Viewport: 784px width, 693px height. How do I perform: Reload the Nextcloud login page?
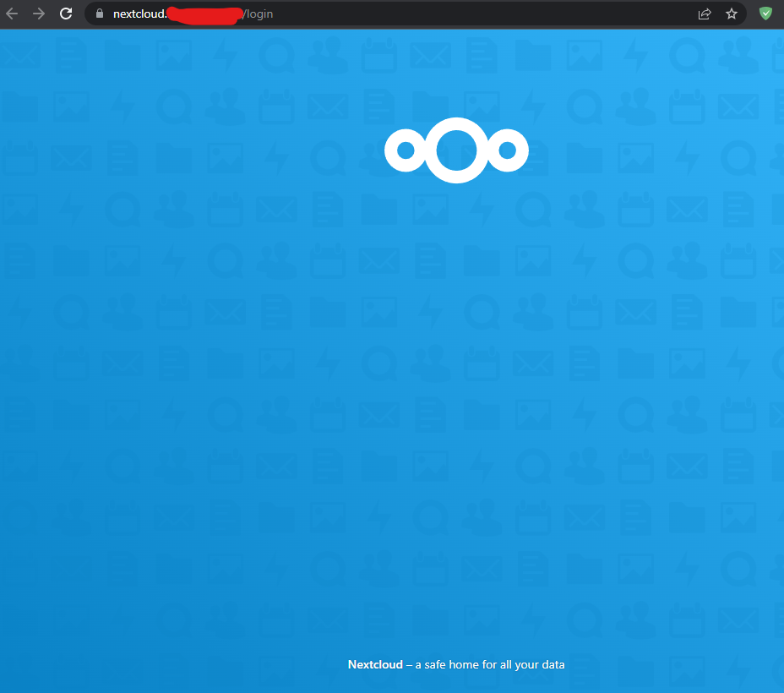tap(66, 14)
